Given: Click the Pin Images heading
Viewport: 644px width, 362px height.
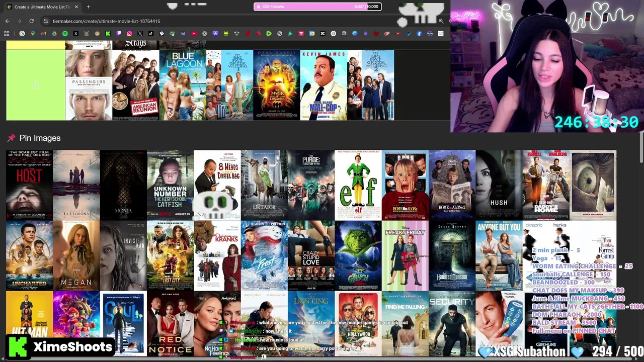Looking at the screenshot, I should [x=40, y=138].
